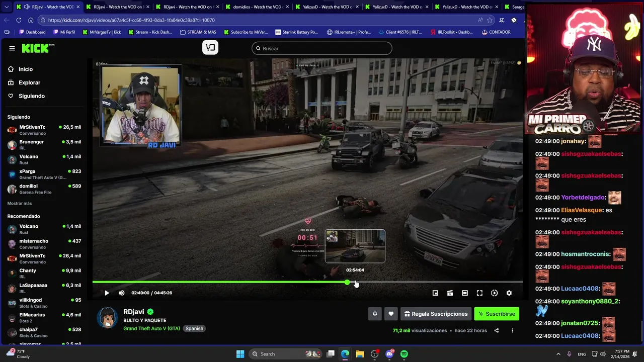Click the heart follow button

(x=391, y=314)
